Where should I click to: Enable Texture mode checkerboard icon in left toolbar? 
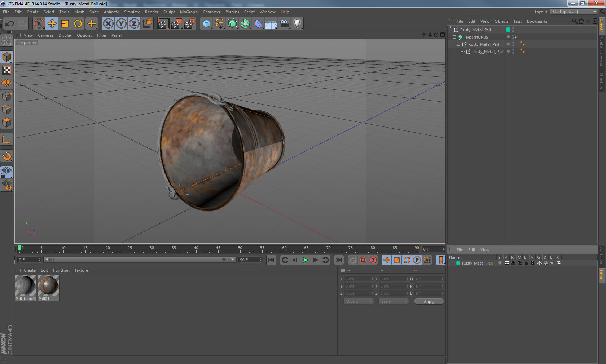coord(6,70)
